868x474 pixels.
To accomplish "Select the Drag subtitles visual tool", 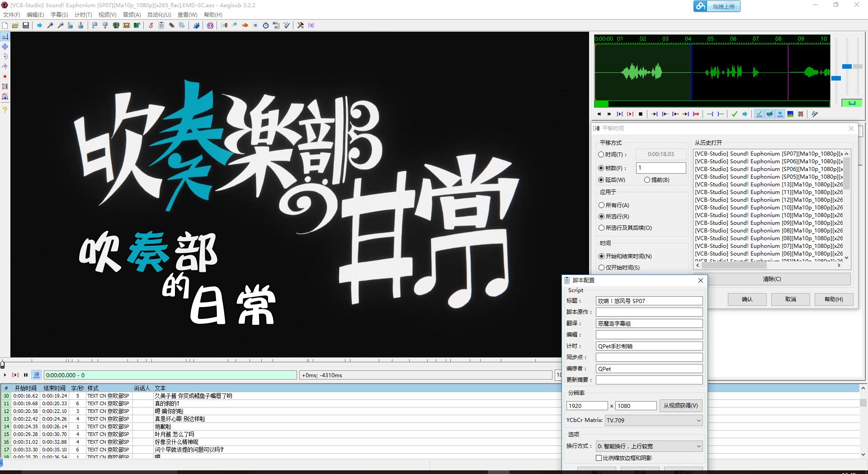I will click(x=5, y=47).
